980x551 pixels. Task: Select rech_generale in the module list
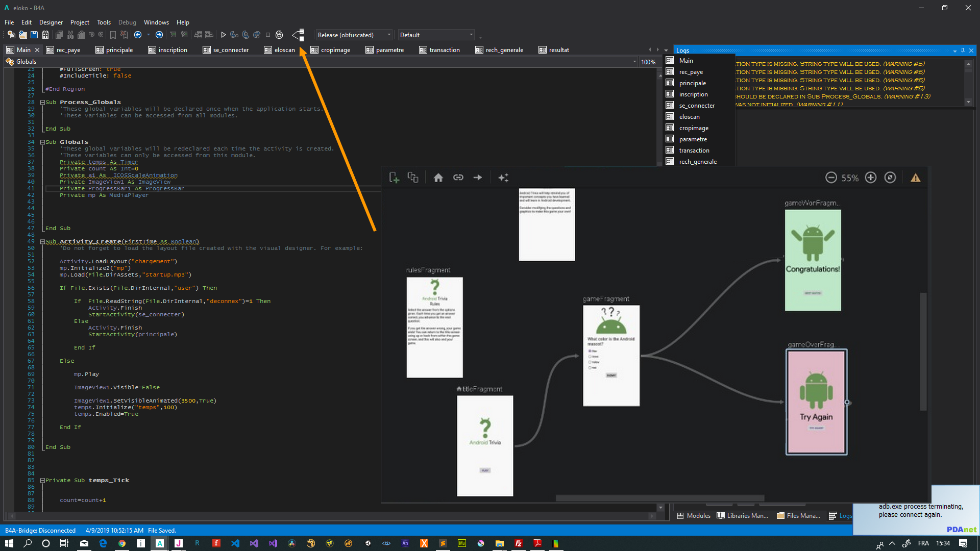pyautogui.click(x=698, y=162)
